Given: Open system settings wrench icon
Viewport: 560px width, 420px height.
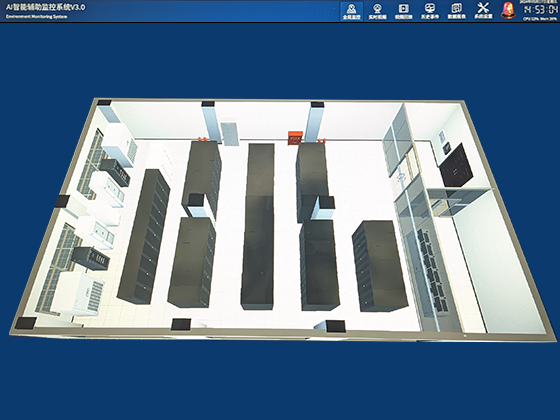Looking at the screenshot, I should 483,11.
